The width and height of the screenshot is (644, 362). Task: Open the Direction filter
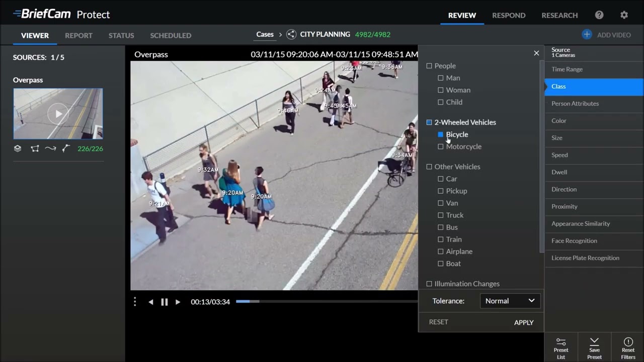point(594,189)
